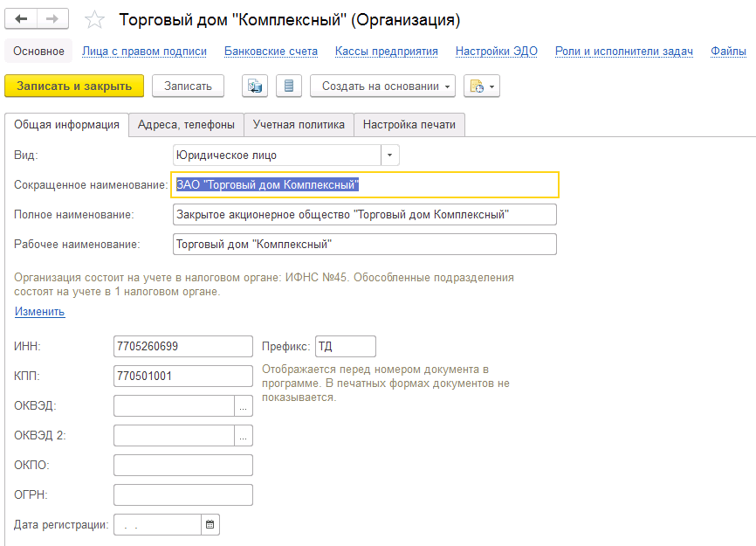Click the list report icon in toolbar
The image size is (756, 546).
point(289,86)
